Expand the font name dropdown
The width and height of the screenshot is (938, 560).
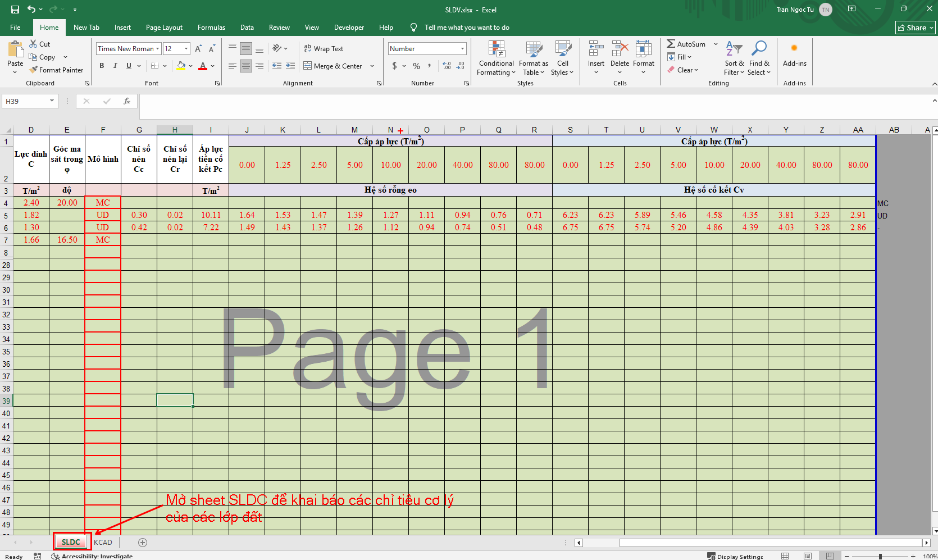(x=157, y=49)
